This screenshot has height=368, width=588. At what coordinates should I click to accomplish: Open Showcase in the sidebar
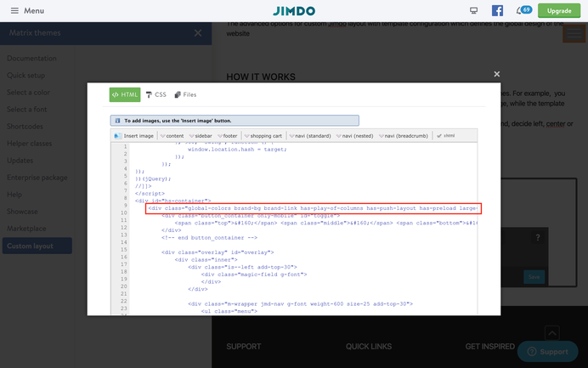coord(22,212)
